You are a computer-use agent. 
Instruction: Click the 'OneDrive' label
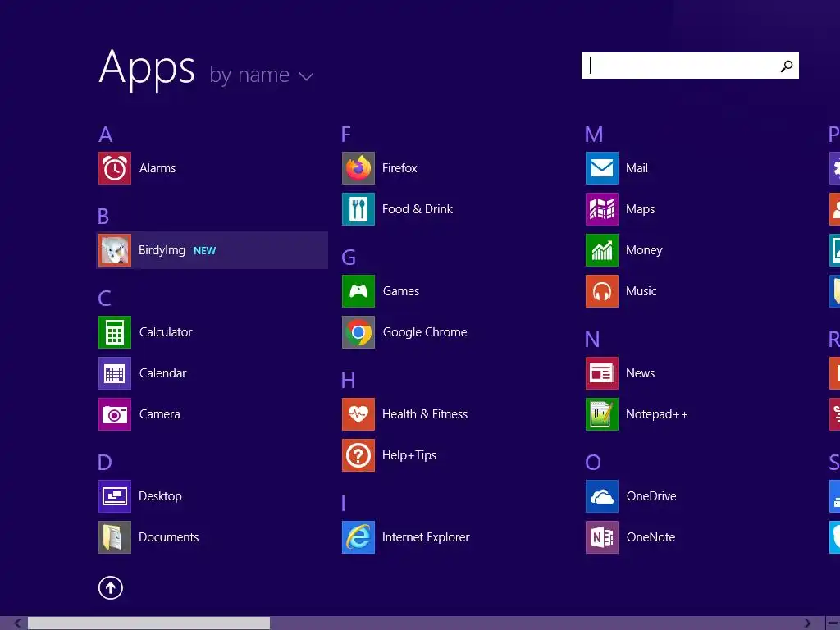tap(651, 496)
